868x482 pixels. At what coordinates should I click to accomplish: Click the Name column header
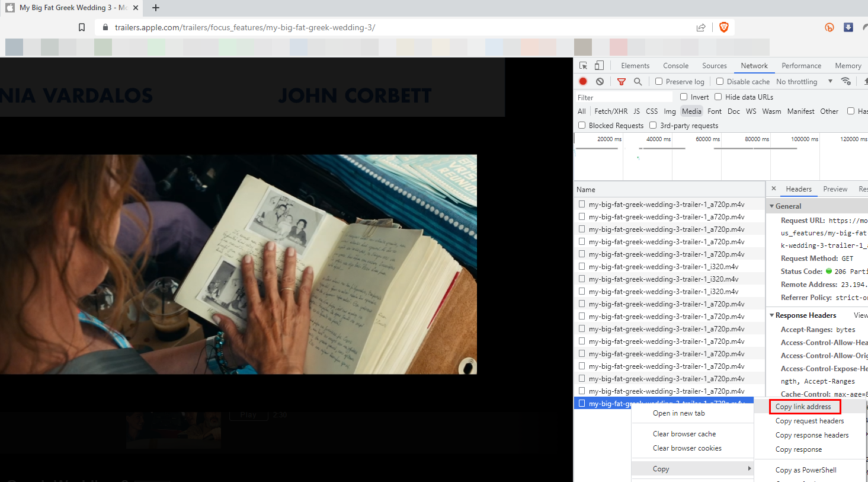click(x=670, y=190)
